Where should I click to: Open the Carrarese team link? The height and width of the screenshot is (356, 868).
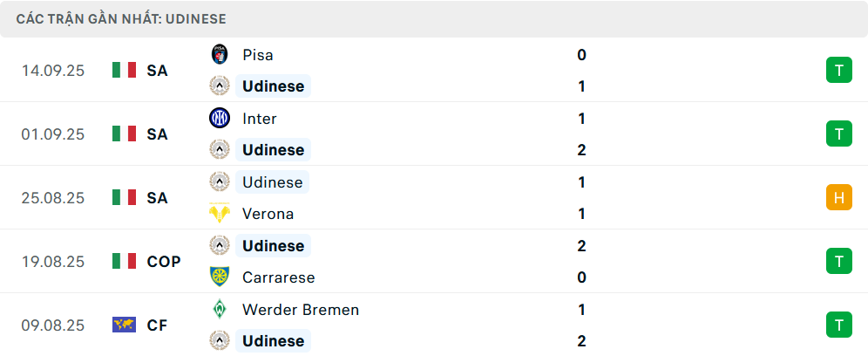pos(279,277)
